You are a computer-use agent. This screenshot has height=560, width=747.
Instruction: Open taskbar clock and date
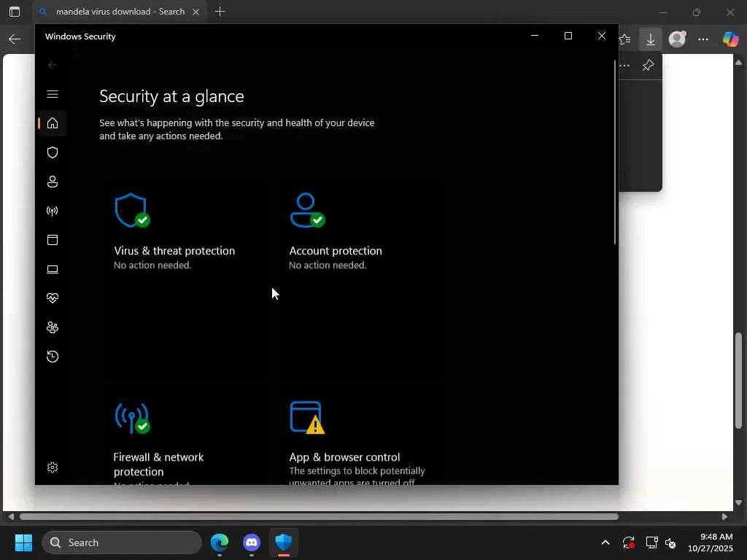click(x=711, y=542)
